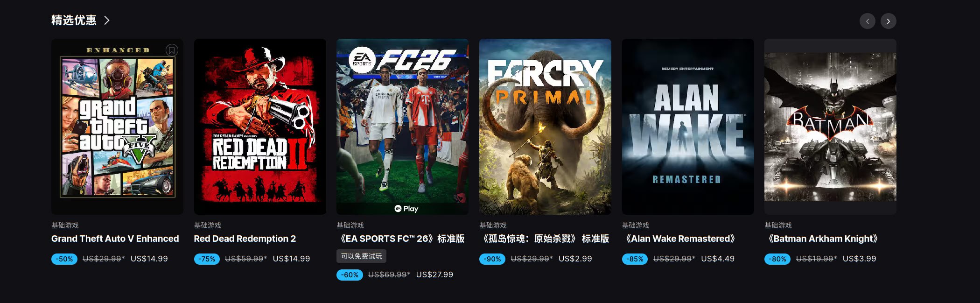
Task: Select the 《Batman Arkham Knight》 title text
Action: coord(823,239)
